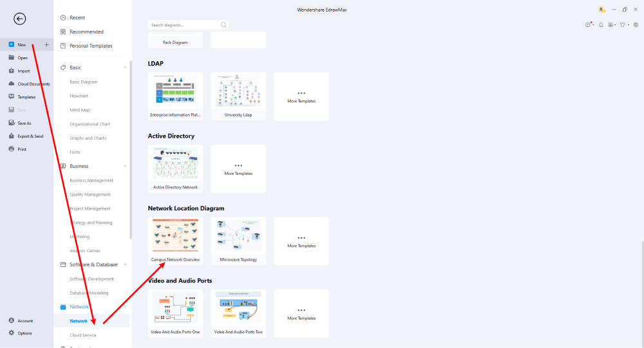
Task: Click the template gallery scrollbar
Action: point(642,293)
